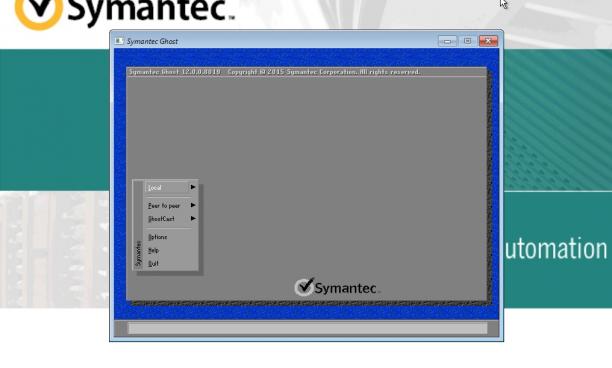Expand the GhostCast submenu arrow
The image size is (612, 368).
click(193, 219)
